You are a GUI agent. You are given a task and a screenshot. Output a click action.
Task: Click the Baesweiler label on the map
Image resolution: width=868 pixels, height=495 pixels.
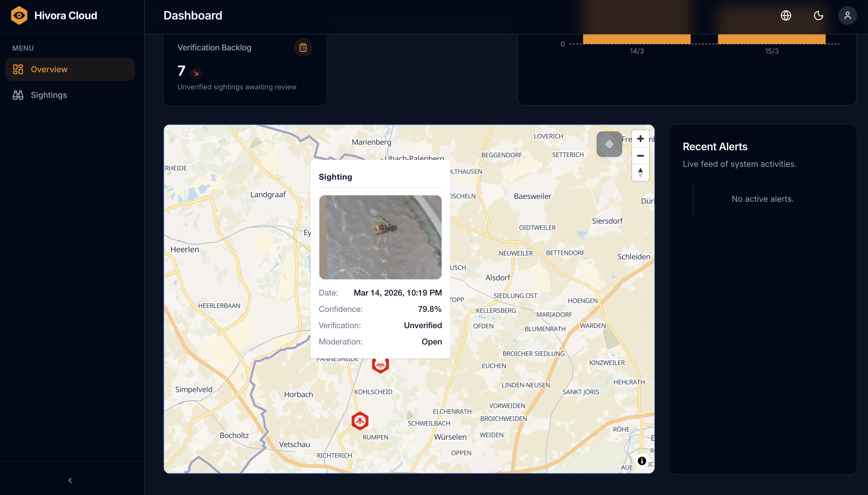[x=532, y=196]
